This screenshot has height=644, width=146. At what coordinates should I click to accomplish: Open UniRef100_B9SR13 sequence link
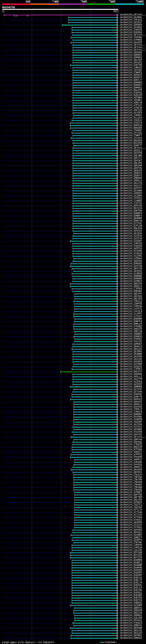point(131,75)
